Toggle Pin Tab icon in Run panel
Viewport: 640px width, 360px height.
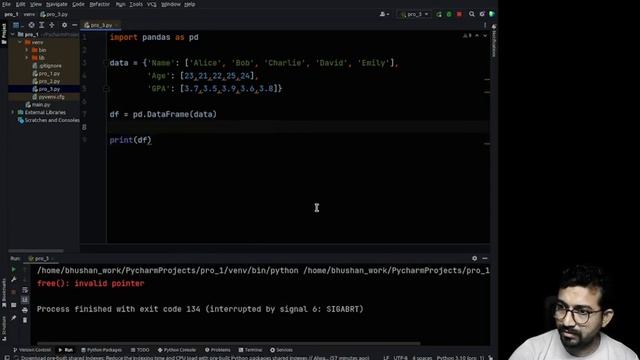pos(13,318)
